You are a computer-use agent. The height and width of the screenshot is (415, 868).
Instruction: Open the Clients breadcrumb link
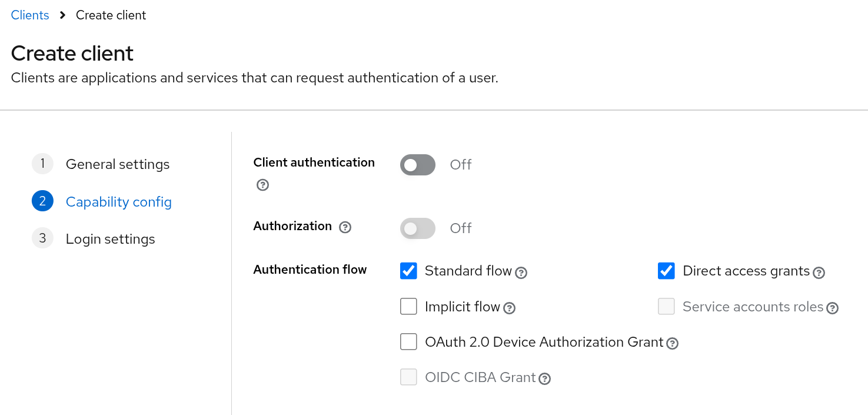click(30, 15)
